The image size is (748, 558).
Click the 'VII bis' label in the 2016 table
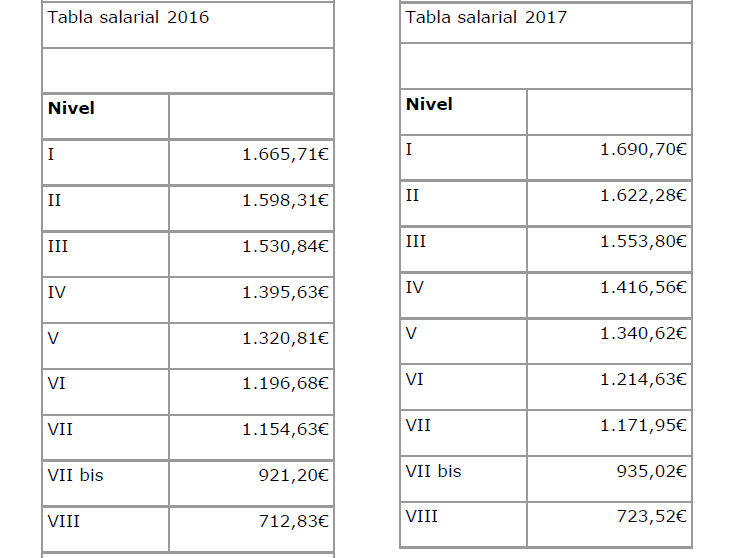pyautogui.click(x=76, y=475)
